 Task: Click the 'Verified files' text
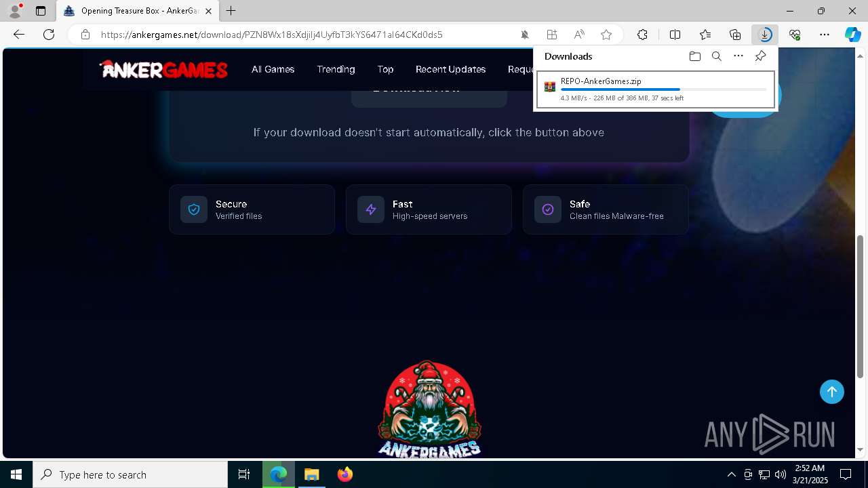tap(239, 216)
